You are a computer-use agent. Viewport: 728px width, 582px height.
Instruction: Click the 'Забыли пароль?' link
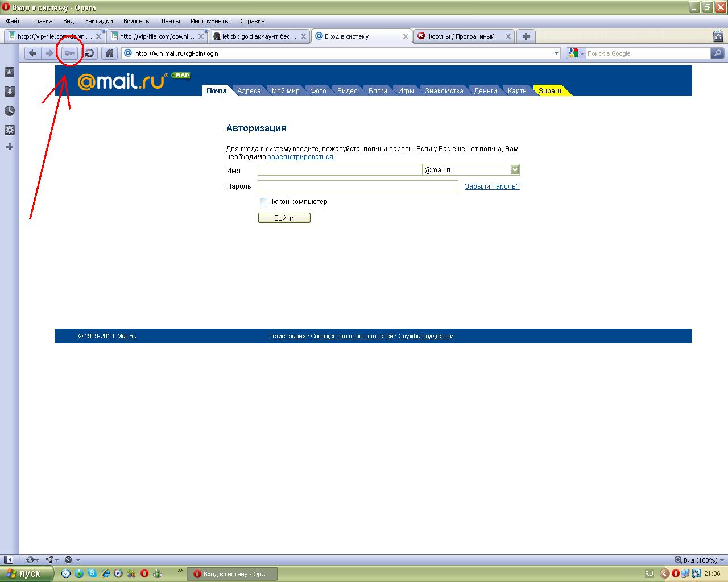click(x=492, y=186)
